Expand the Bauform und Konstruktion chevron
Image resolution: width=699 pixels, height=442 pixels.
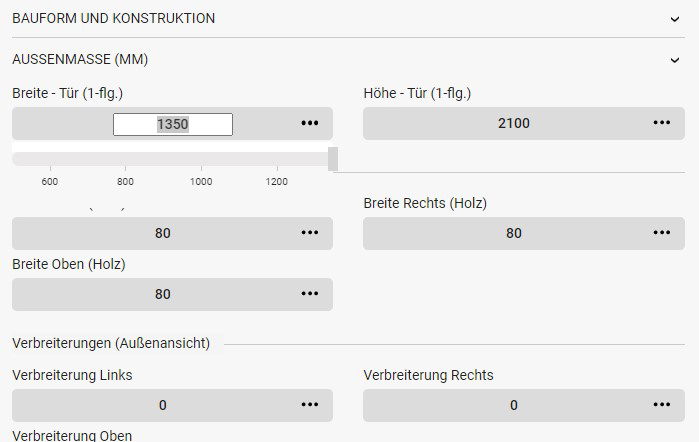pyautogui.click(x=676, y=18)
